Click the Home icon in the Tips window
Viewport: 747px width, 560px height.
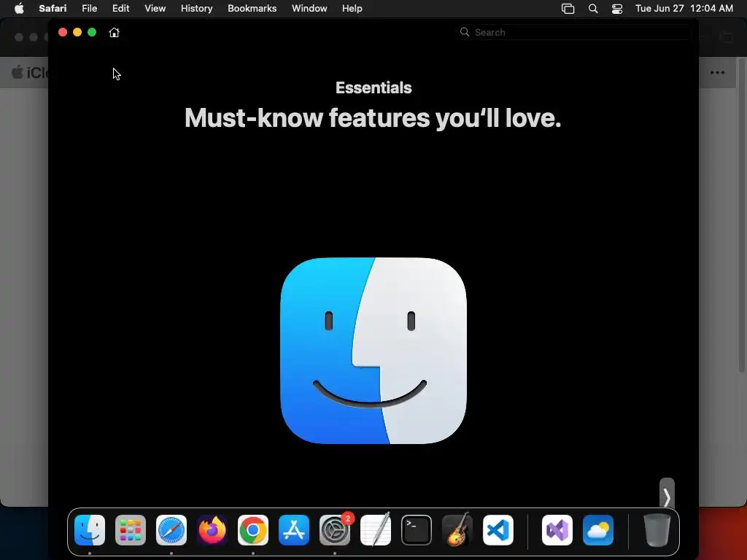[x=114, y=32]
